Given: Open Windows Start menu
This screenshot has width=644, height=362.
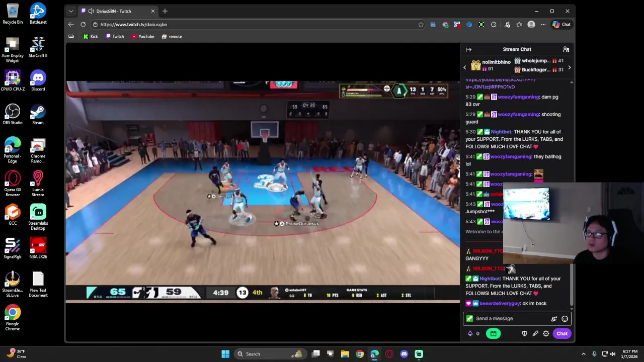Looking at the screenshot, I should 225,354.
